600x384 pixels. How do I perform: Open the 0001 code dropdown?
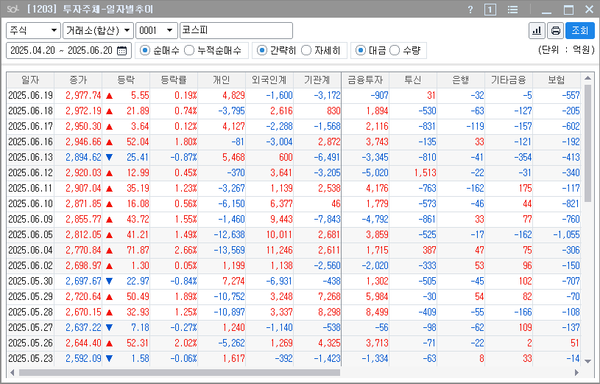157,31
